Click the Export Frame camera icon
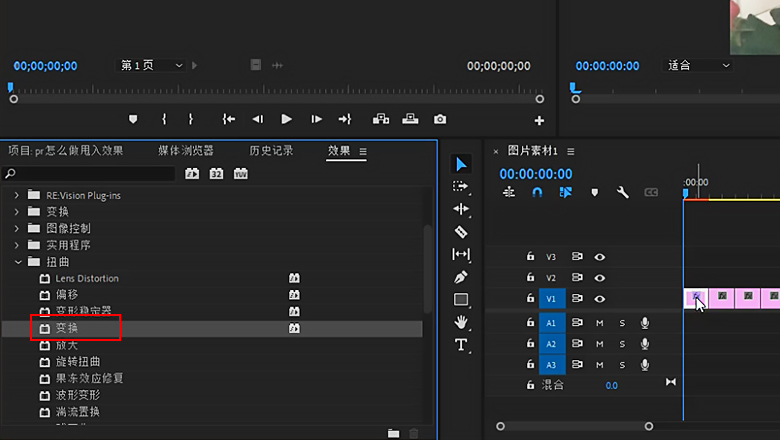This screenshot has height=440, width=780. click(439, 119)
